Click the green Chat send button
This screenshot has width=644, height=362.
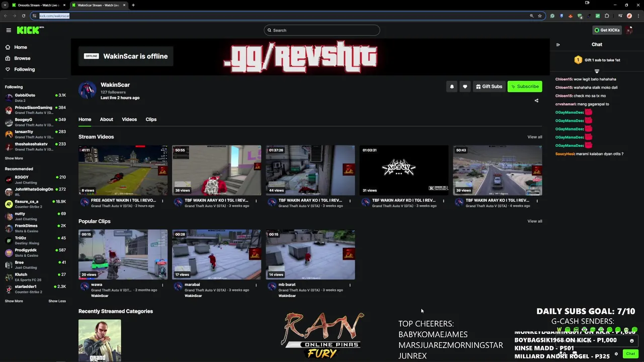630,354
